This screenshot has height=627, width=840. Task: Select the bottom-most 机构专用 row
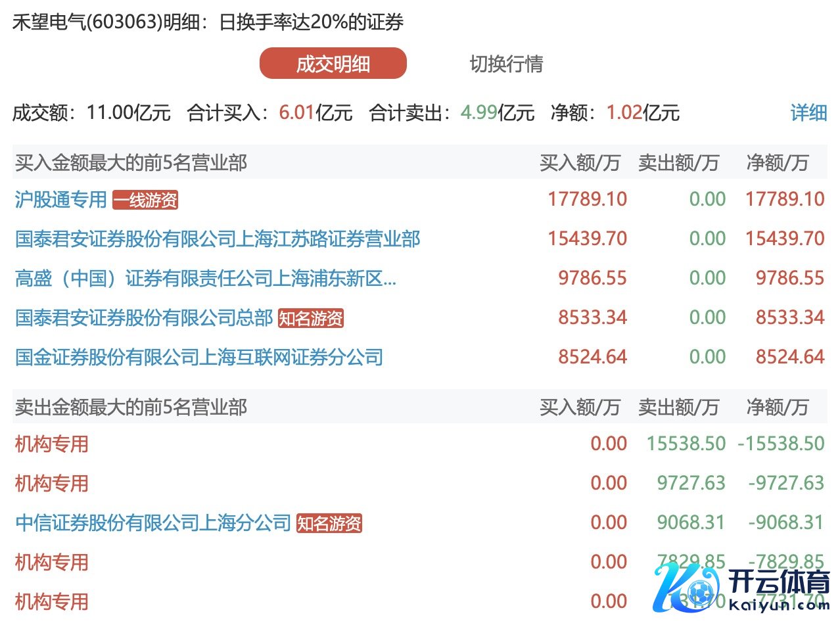coord(52,601)
